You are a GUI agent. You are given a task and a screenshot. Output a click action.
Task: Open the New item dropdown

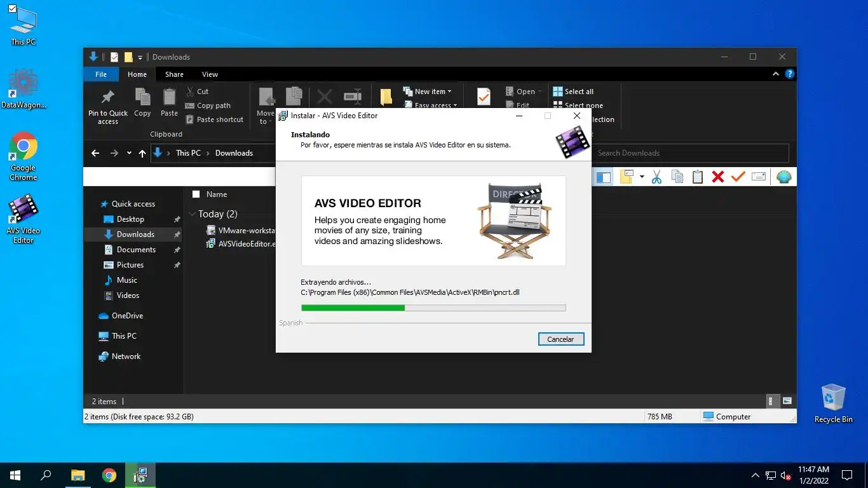[427, 91]
